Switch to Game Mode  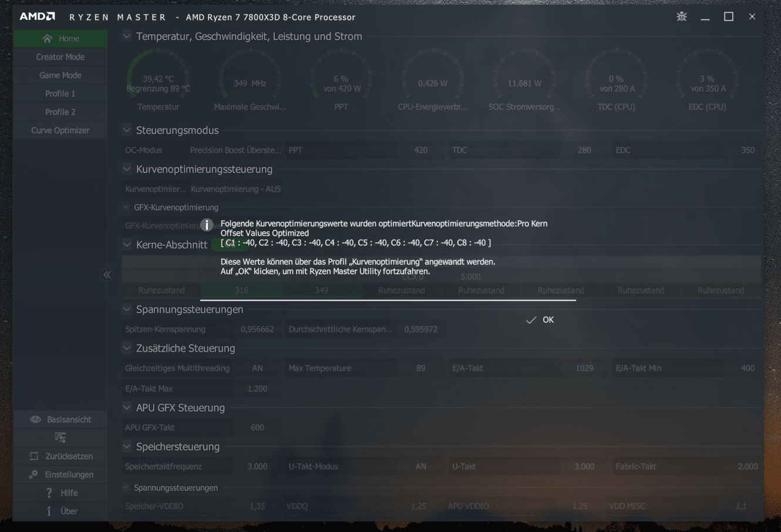pyautogui.click(x=60, y=75)
